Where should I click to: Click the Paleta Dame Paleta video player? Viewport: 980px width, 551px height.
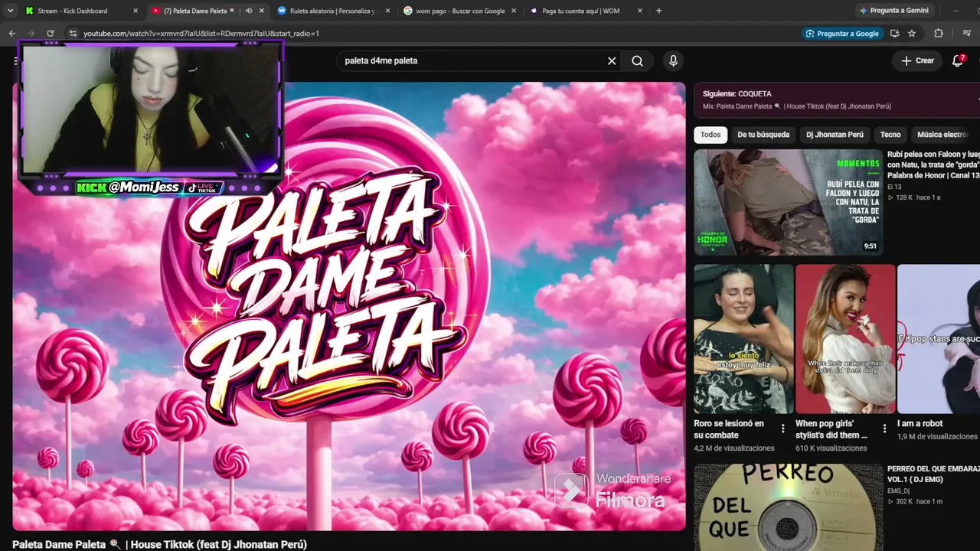coord(349,306)
